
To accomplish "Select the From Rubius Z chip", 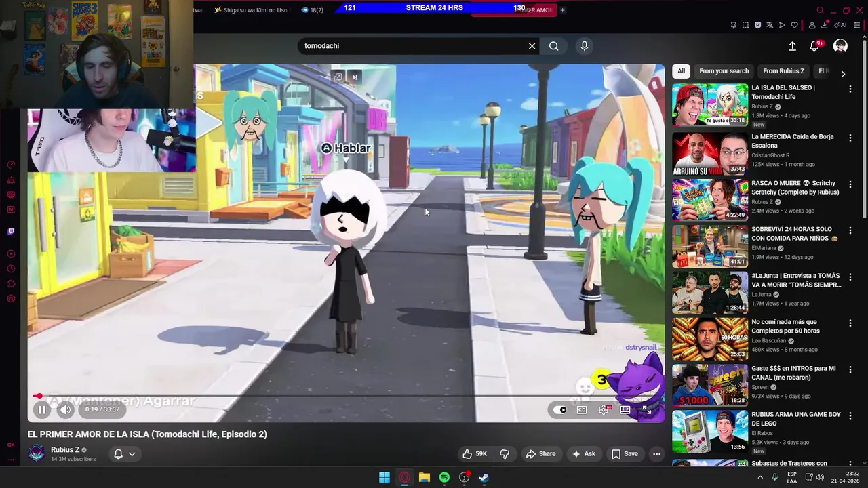I will 783,71.
